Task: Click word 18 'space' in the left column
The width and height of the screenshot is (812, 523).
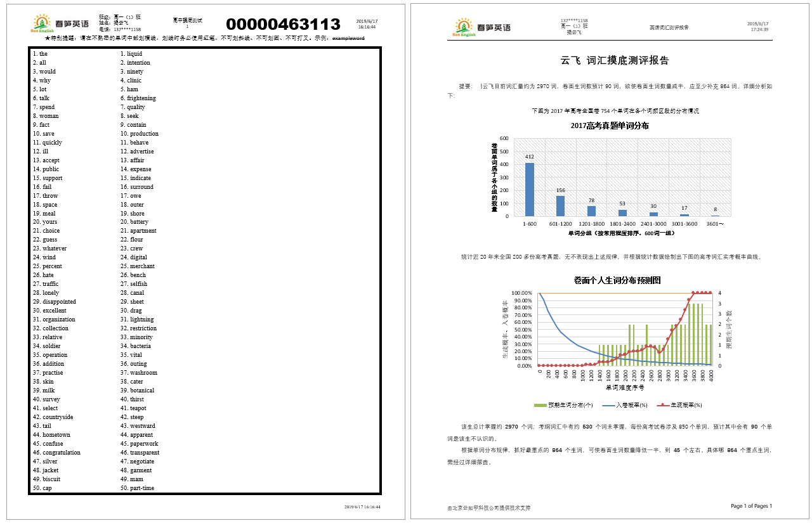Action: [45, 205]
